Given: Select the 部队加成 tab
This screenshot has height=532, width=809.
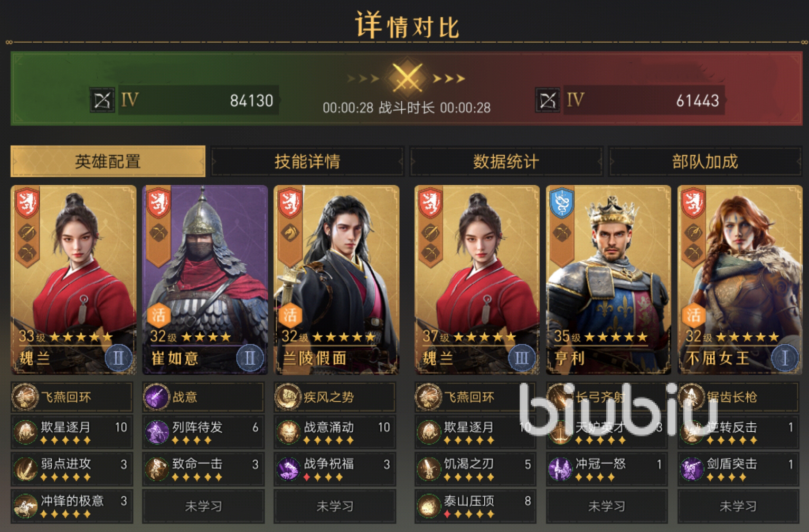Looking at the screenshot, I should pos(705,161).
